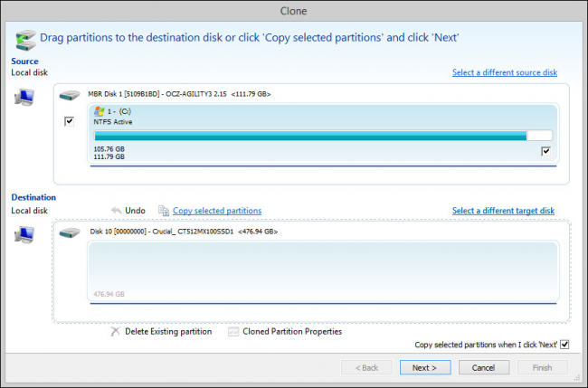Click the resize grip in the window corner
Viewport: 588px width, 388px height.
coord(576,378)
